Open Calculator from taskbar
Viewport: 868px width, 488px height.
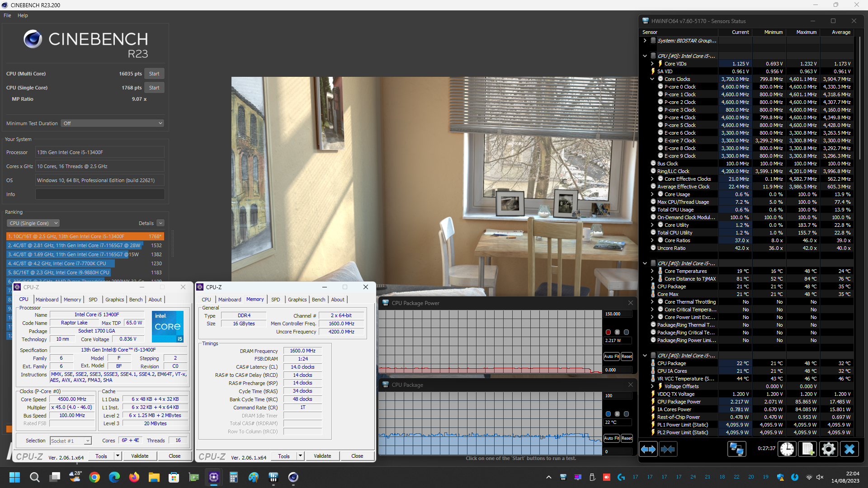tap(234, 477)
